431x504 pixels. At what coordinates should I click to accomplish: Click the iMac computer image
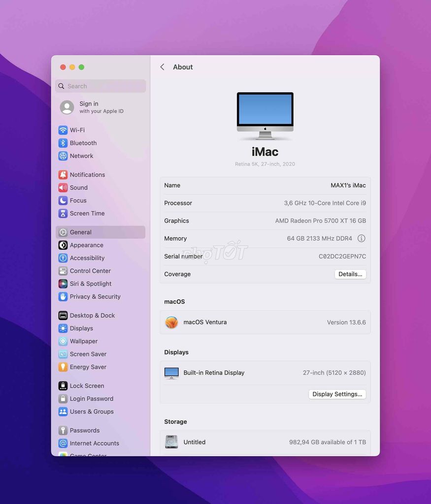tap(265, 116)
